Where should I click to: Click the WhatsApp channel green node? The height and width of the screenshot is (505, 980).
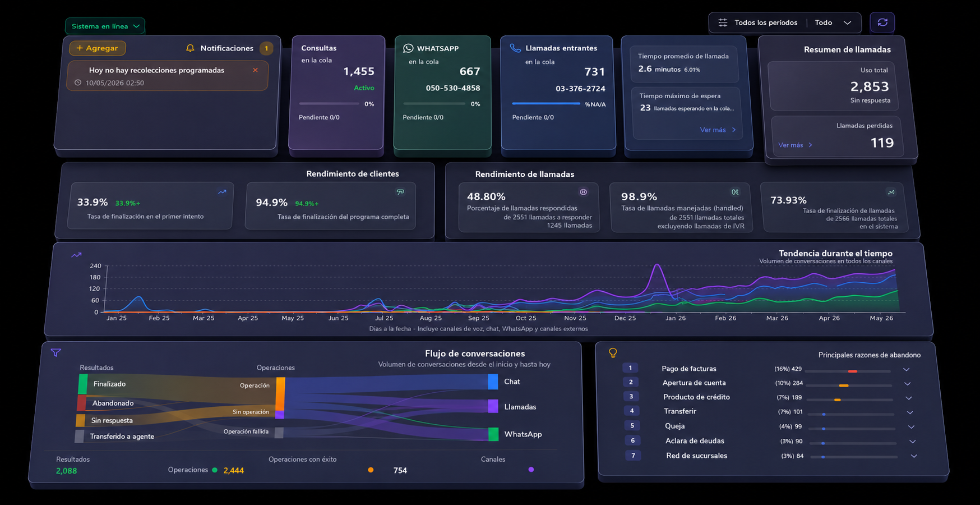[493, 434]
